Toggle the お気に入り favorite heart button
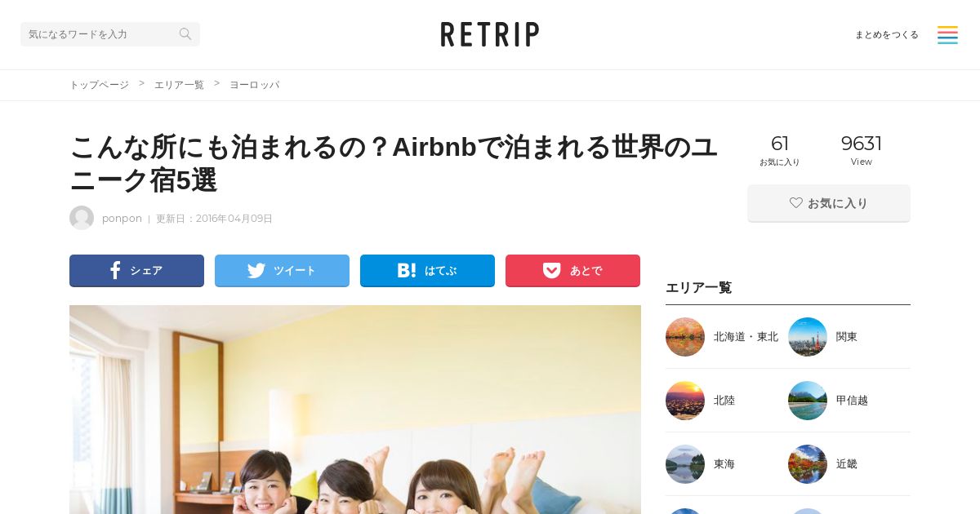Screen dimensions: 980x514 click(x=829, y=203)
